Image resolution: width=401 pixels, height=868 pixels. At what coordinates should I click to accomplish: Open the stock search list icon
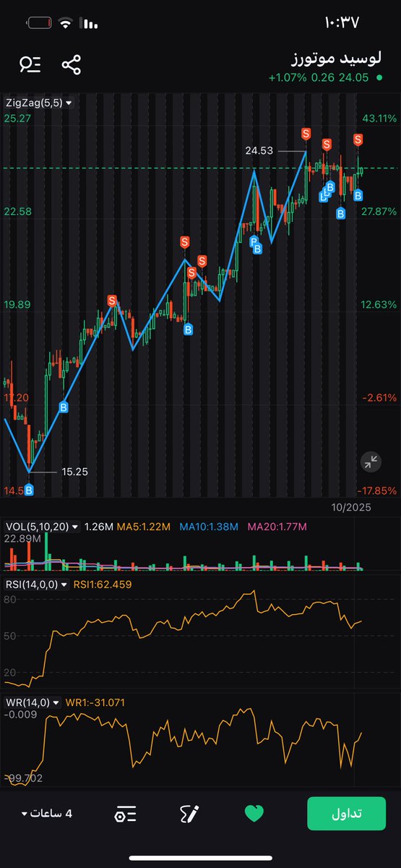(x=30, y=64)
